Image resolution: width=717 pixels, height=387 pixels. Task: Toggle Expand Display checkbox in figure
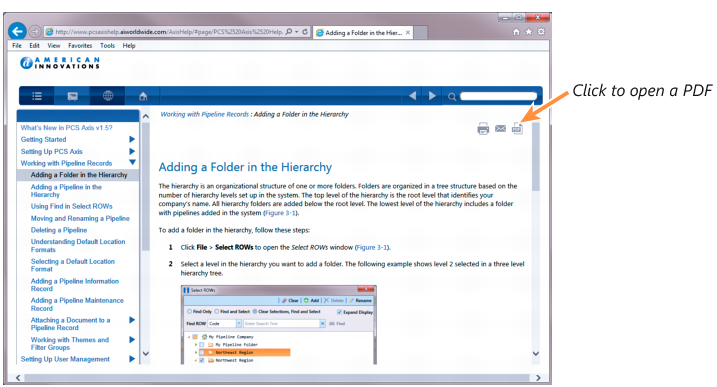point(339,312)
